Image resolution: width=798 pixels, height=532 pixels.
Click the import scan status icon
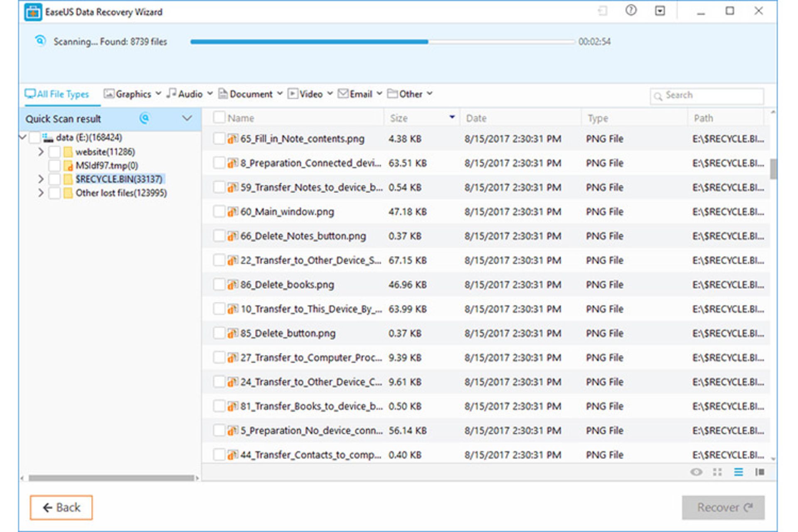602,11
